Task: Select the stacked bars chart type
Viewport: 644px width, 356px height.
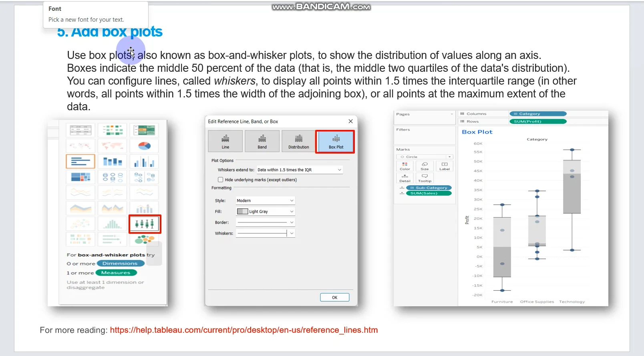Action: (x=113, y=161)
